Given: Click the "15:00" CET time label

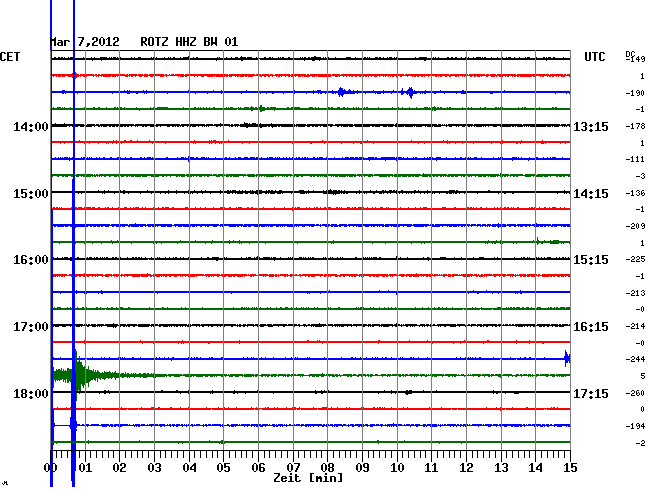Looking at the screenshot, I should pos(31,194).
